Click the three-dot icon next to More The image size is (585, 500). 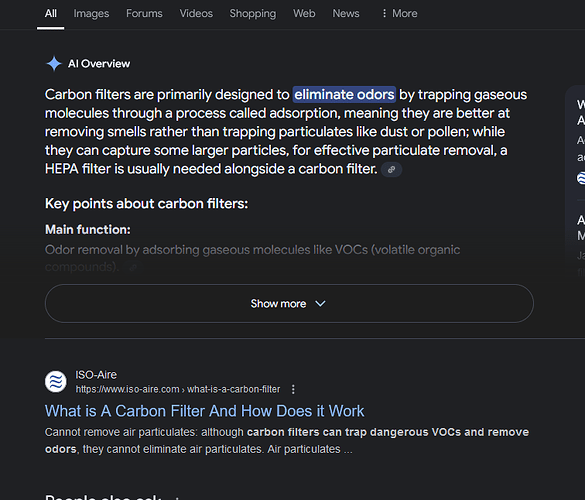tap(384, 13)
